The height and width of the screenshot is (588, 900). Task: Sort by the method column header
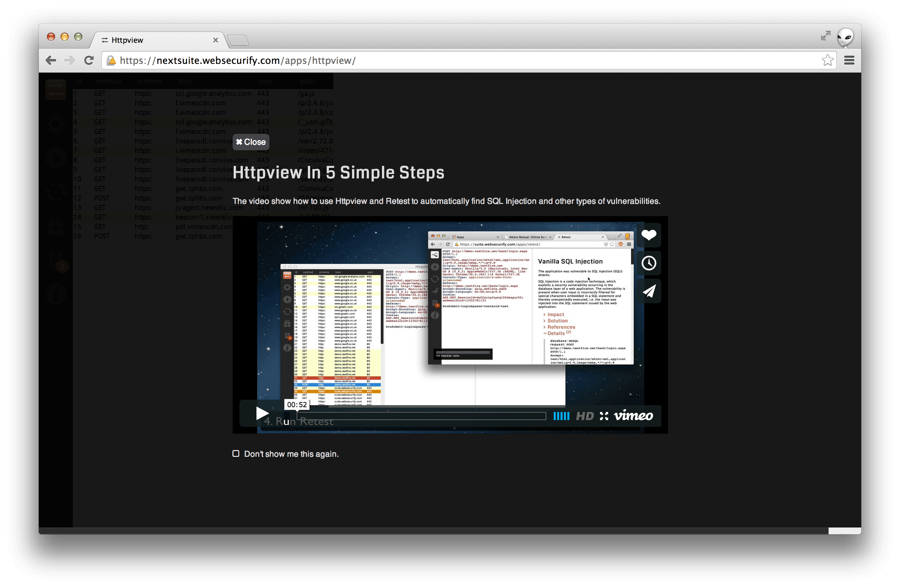109,81
